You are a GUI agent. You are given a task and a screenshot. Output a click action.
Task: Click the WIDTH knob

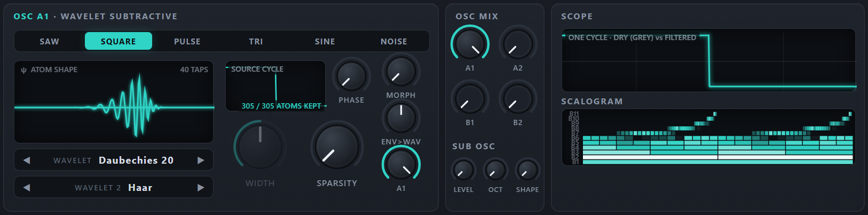tap(260, 147)
